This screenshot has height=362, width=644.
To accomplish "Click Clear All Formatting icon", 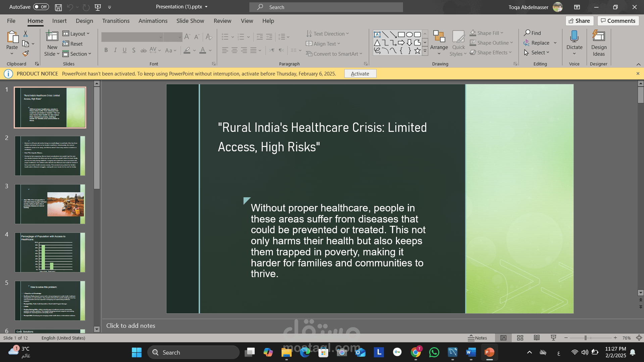I will pyautogui.click(x=209, y=37).
